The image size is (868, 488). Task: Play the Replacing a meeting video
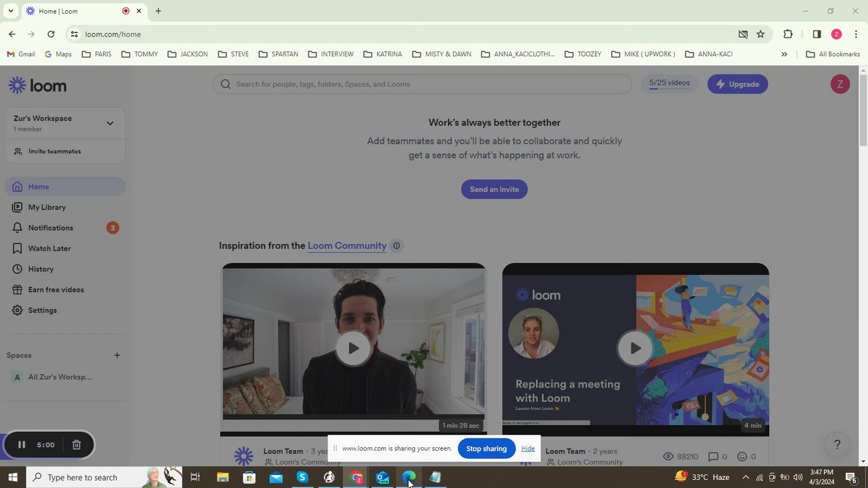pyautogui.click(x=635, y=348)
